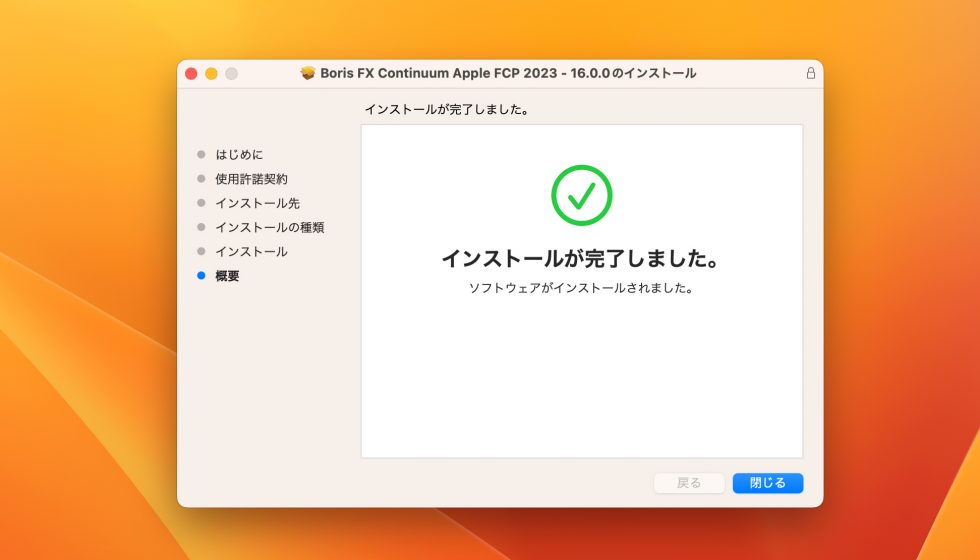The width and height of the screenshot is (980, 560).
Task: Select the インストール step in the sidebar
Action: [x=251, y=252]
